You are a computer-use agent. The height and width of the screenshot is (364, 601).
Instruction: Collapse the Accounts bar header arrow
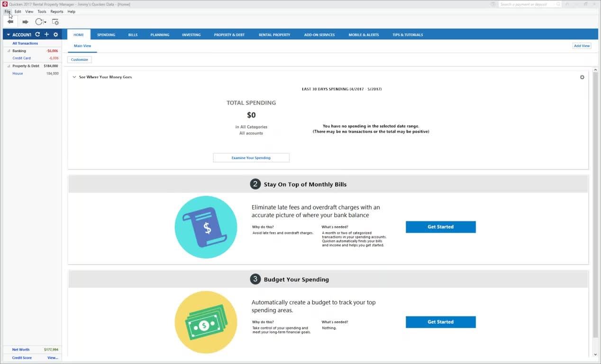pyautogui.click(x=8, y=35)
